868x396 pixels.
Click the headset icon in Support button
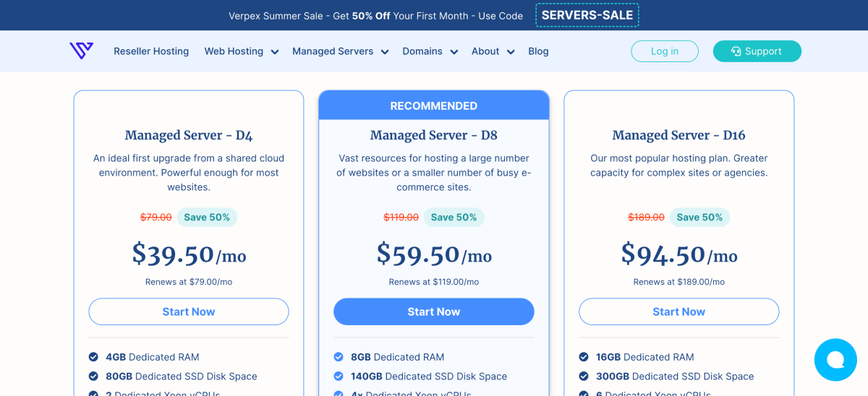pos(736,51)
